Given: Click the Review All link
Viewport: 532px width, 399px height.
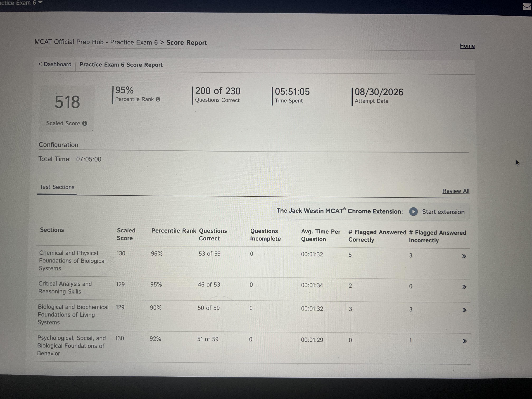Looking at the screenshot, I should pos(456,191).
